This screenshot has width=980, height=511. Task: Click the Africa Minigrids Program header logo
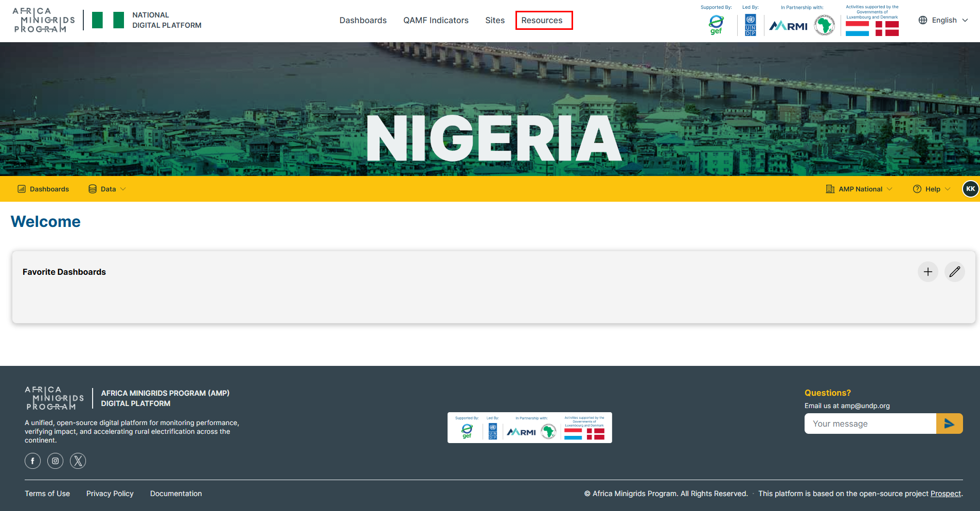click(x=44, y=21)
